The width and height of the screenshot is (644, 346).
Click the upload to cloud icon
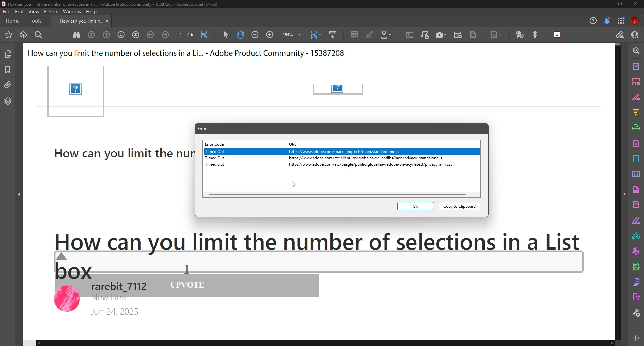click(x=23, y=35)
